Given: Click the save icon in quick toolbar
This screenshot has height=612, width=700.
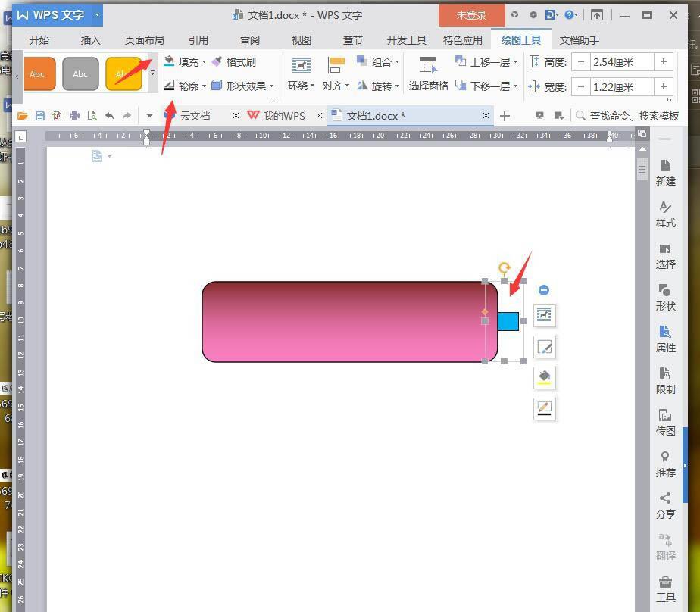Looking at the screenshot, I should coord(39,116).
